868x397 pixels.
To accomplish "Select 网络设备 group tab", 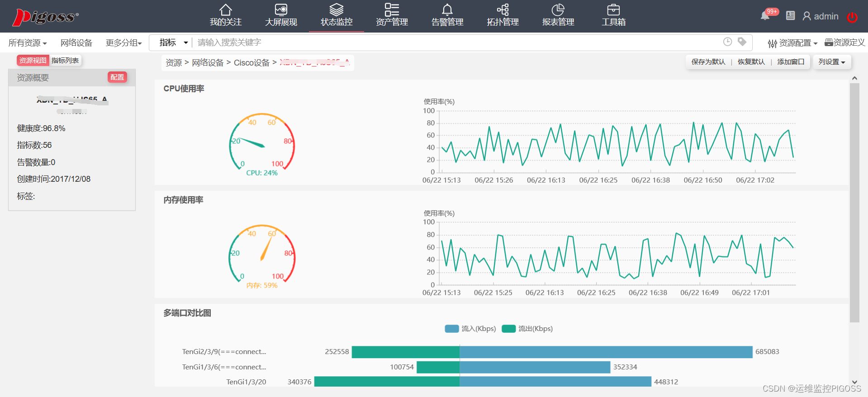I will [x=76, y=43].
